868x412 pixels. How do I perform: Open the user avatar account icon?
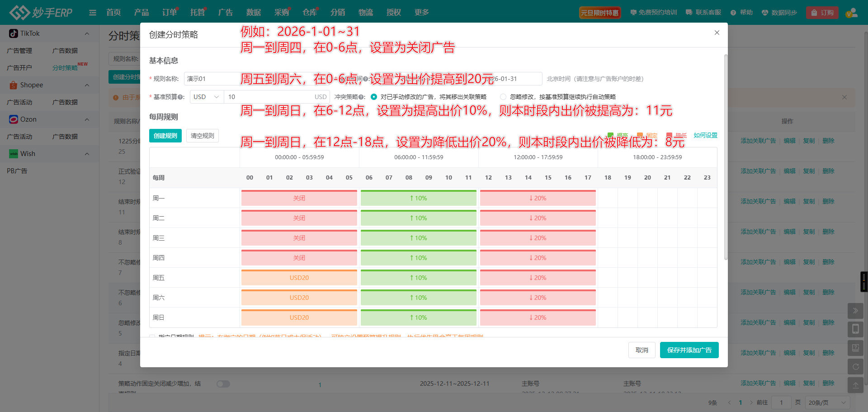click(x=852, y=13)
